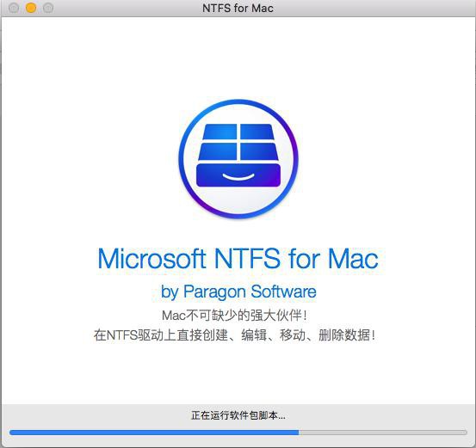Click the installation progress bar
476x448 pixels.
[238, 433]
